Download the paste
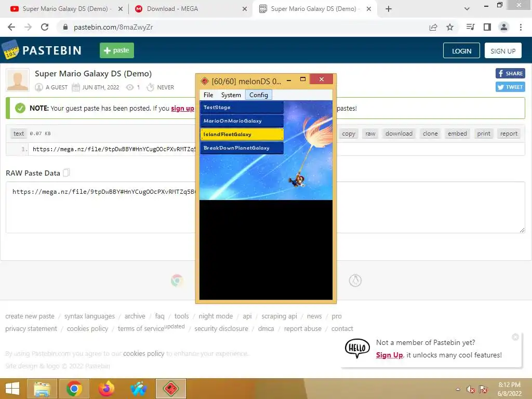Viewport: 532px width, 399px height. coord(399,134)
